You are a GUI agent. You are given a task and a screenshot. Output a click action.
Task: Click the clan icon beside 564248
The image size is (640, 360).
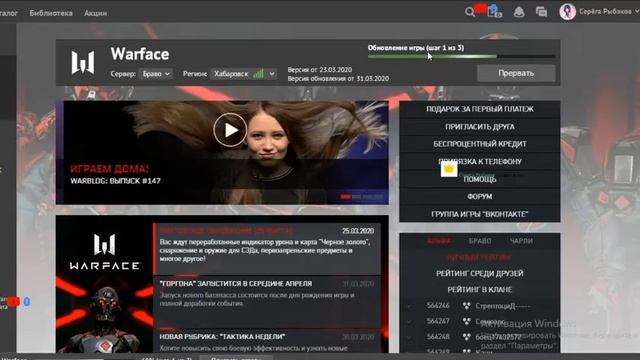coord(466,337)
